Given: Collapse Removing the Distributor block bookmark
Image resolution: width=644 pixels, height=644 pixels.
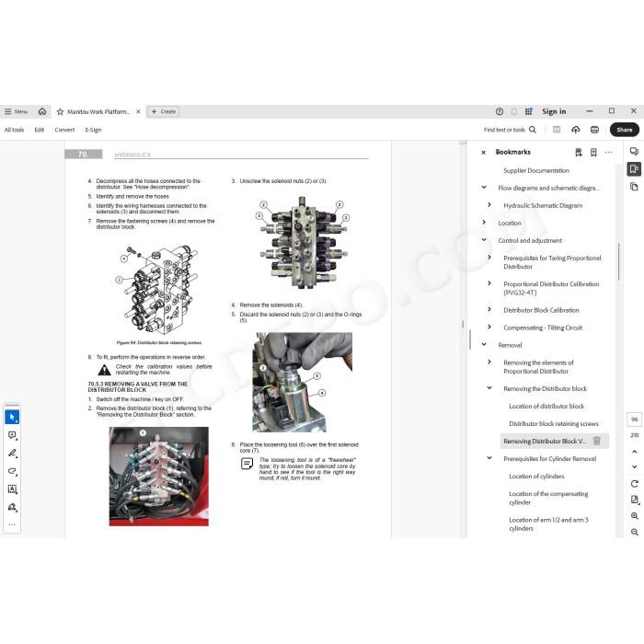Looking at the screenshot, I should coord(489,387).
